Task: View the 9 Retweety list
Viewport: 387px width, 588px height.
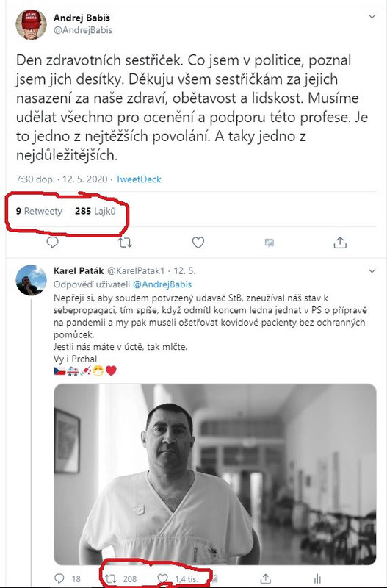Action: point(39,211)
